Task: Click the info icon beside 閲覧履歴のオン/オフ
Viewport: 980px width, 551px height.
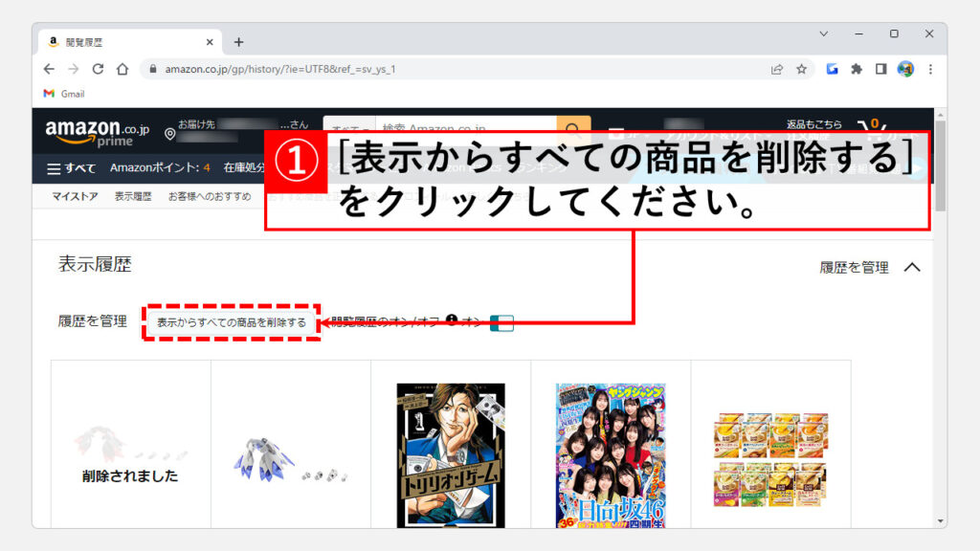Action: pyautogui.click(x=452, y=320)
